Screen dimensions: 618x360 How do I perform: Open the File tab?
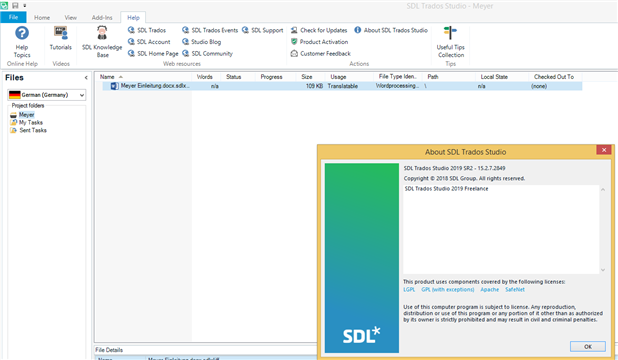pos(13,17)
